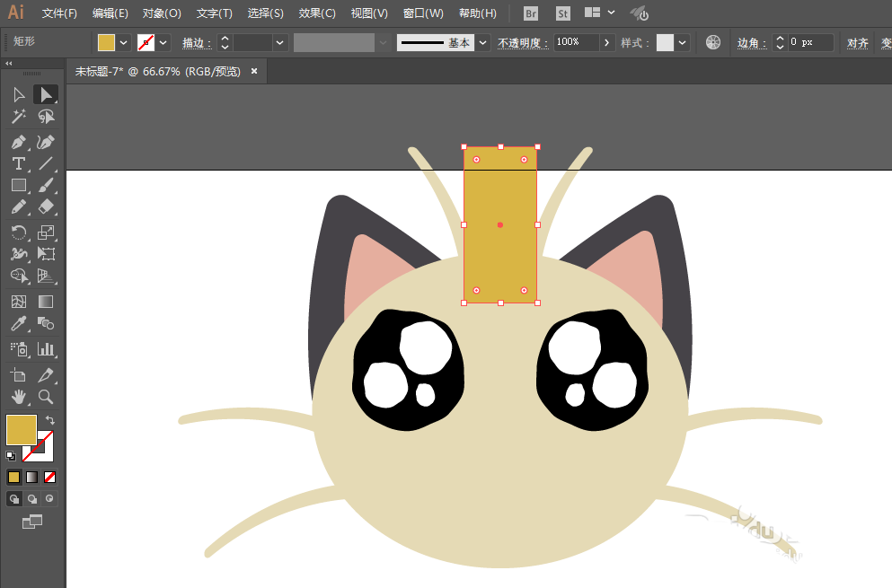Open Adobe Stock via St icon
892x588 pixels.
562,13
